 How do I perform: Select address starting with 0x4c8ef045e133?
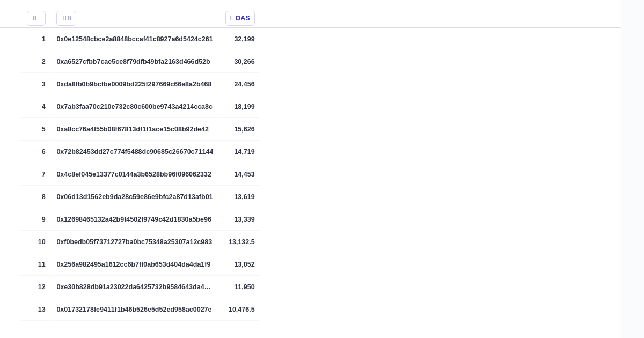point(134,174)
